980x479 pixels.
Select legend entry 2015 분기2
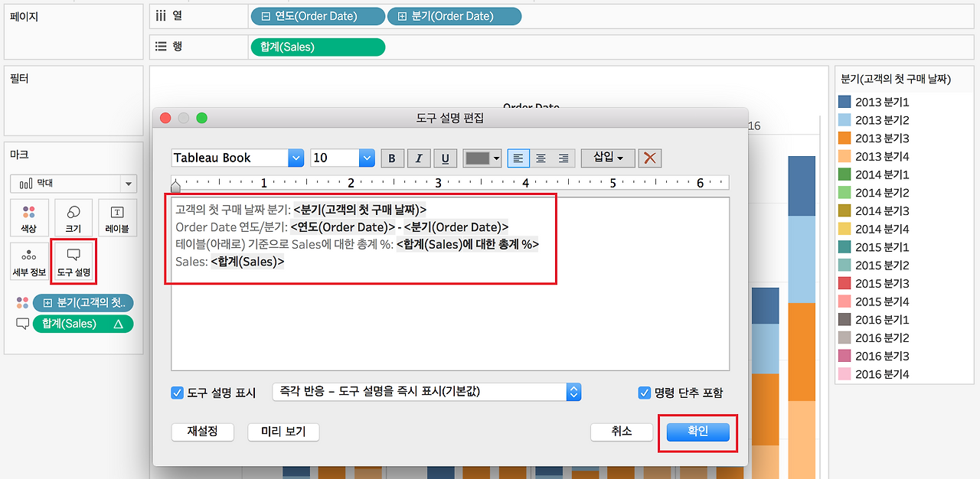tap(882, 266)
